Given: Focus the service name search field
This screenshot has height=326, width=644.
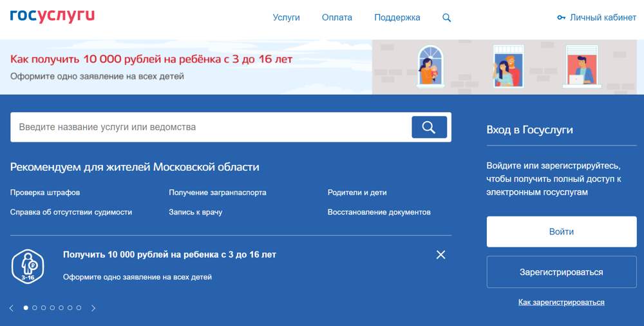Looking at the screenshot, I should [211, 128].
